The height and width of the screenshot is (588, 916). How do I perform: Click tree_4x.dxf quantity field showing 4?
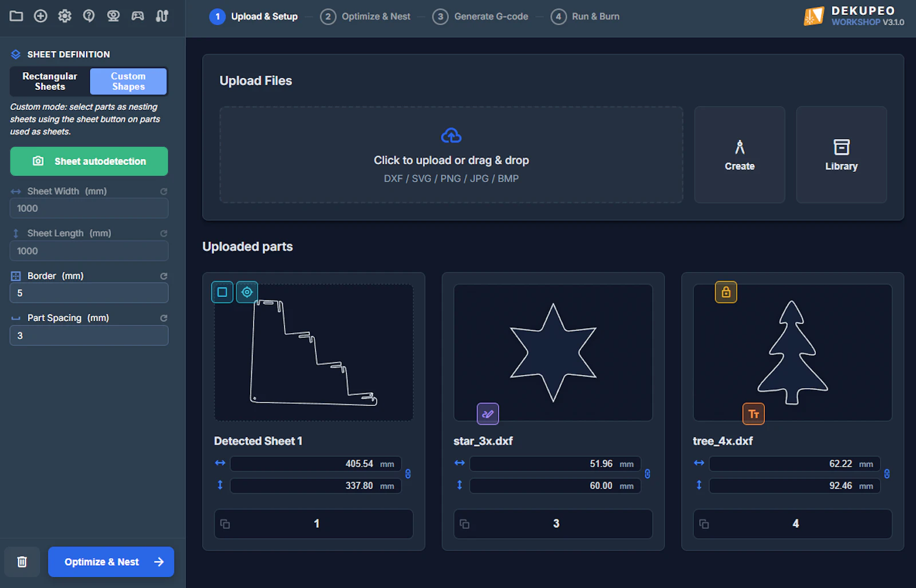click(792, 524)
